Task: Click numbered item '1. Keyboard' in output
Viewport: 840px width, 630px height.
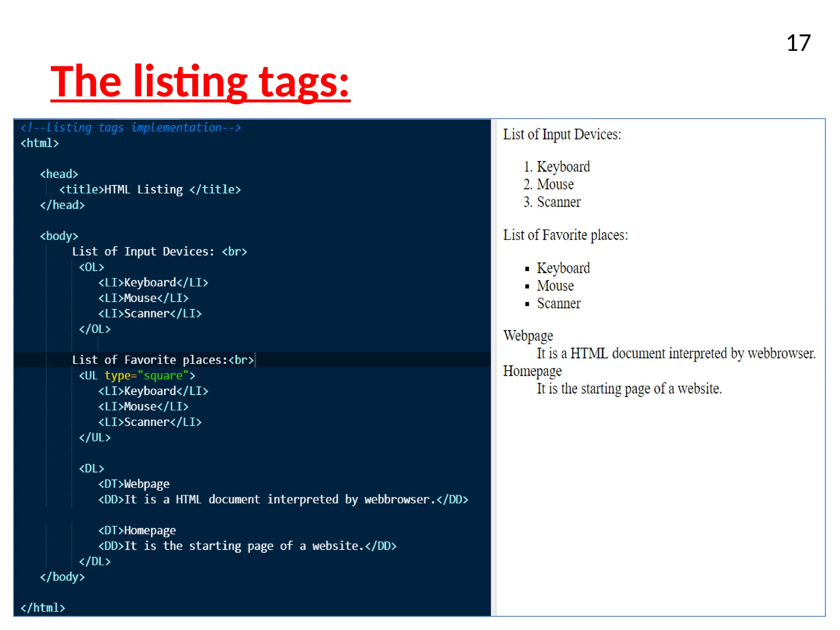Action: 557,167
